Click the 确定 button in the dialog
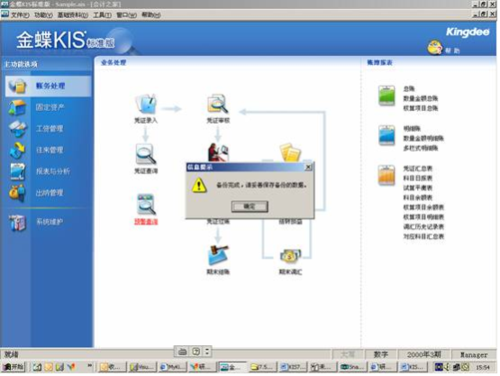The width and height of the screenshot is (500, 376). coord(249,206)
